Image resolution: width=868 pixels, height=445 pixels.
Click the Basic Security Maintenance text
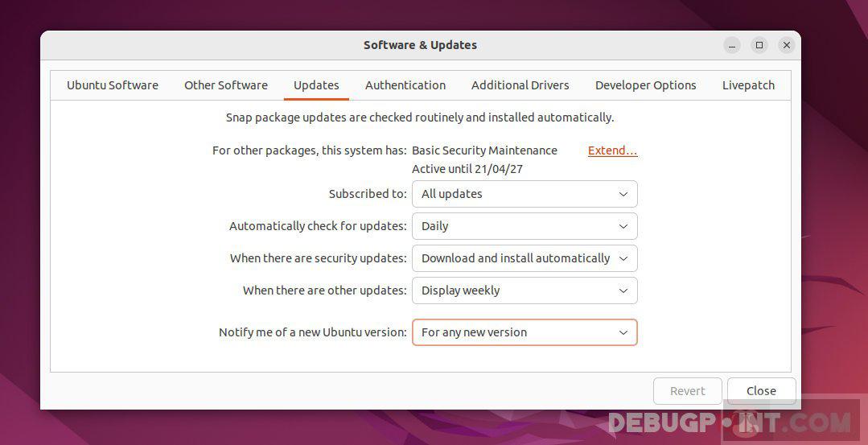[x=484, y=150]
